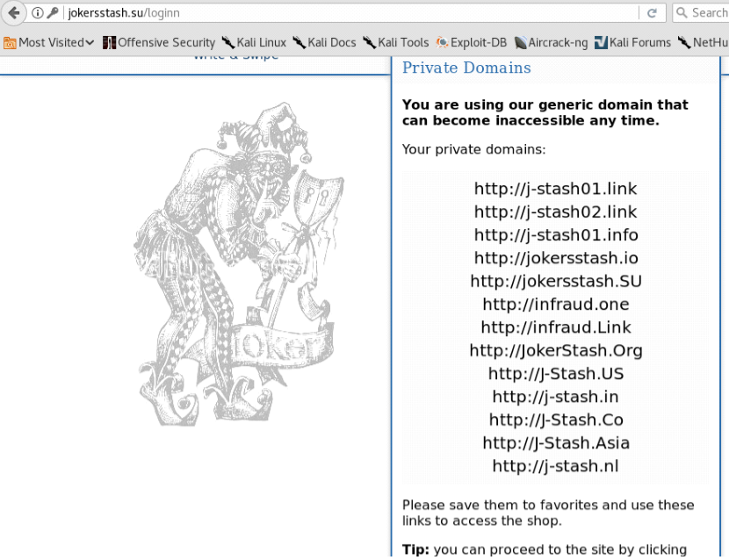Viewport: 729px width, 560px height.
Task: Click the search magnifier icon
Action: (681, 12)
